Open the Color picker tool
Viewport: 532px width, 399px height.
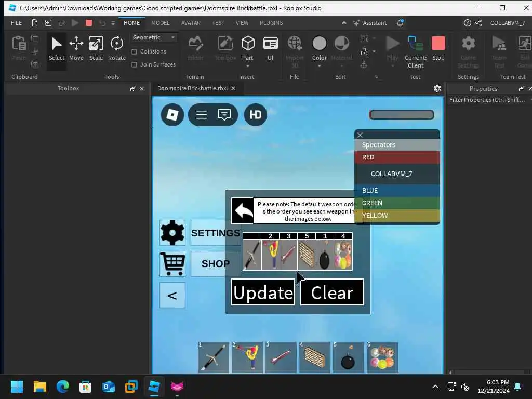[x=320, y=47]
